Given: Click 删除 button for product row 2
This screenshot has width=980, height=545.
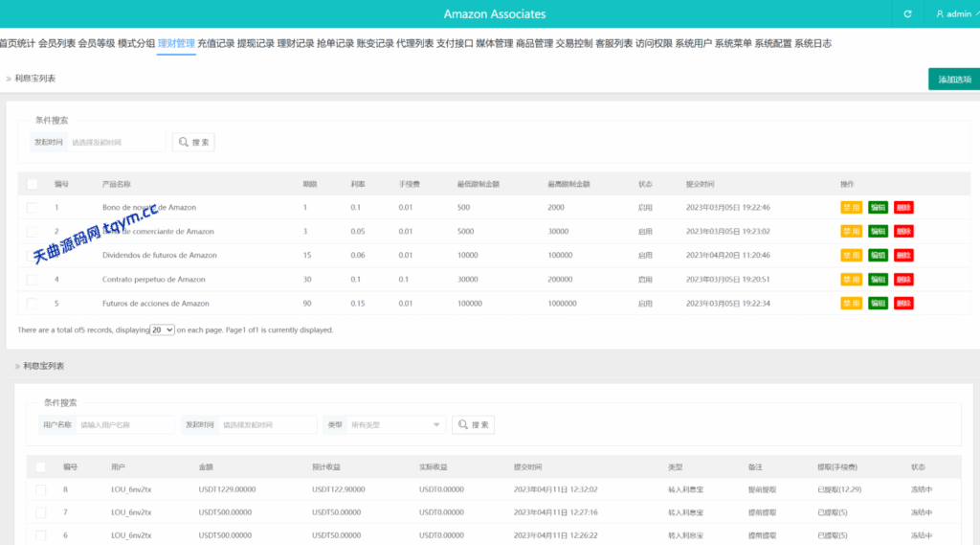Looking at the screenshot, I should pos(903,232).
